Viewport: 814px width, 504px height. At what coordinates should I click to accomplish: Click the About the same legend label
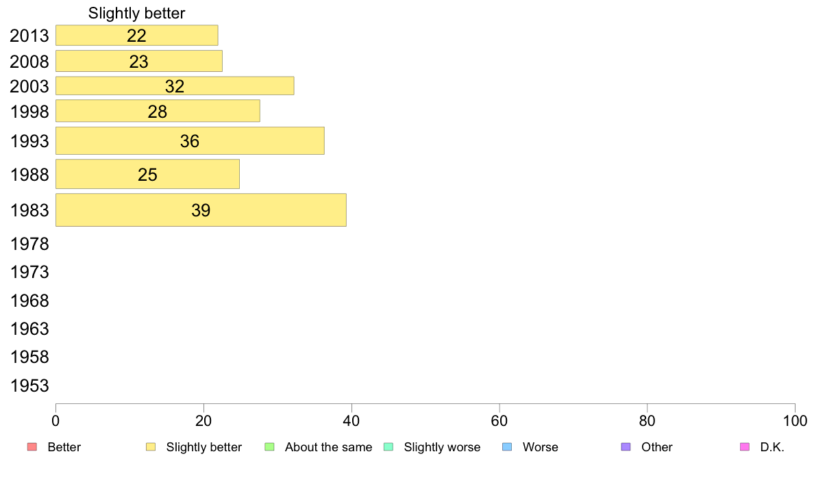click(x=329, y=447)
